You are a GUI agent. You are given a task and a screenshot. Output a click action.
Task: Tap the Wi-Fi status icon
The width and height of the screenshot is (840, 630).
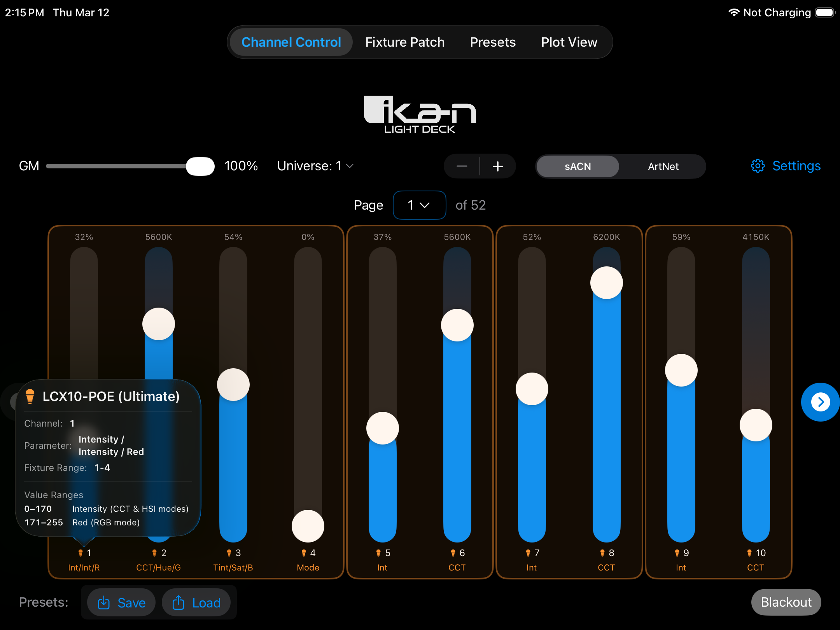[x=733, y=12]
